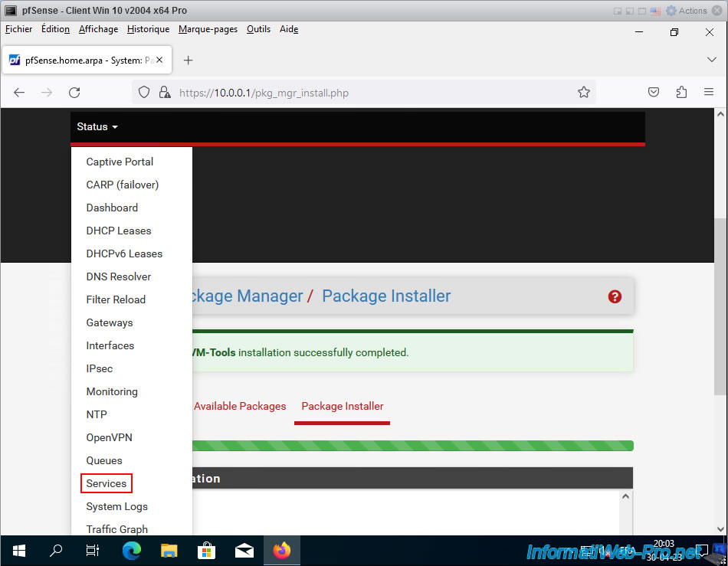Close the pfSense.home.arpa tab
Viewport: 728px width, 566px height.
point(159,60)
